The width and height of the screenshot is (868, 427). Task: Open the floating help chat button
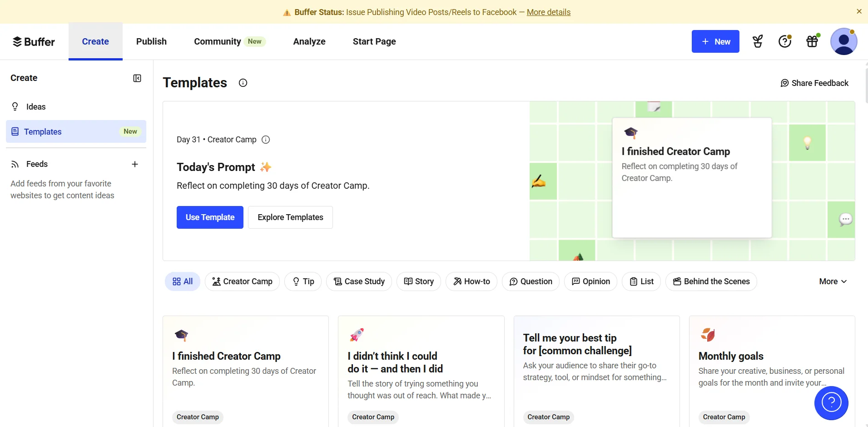coord(831,403)
